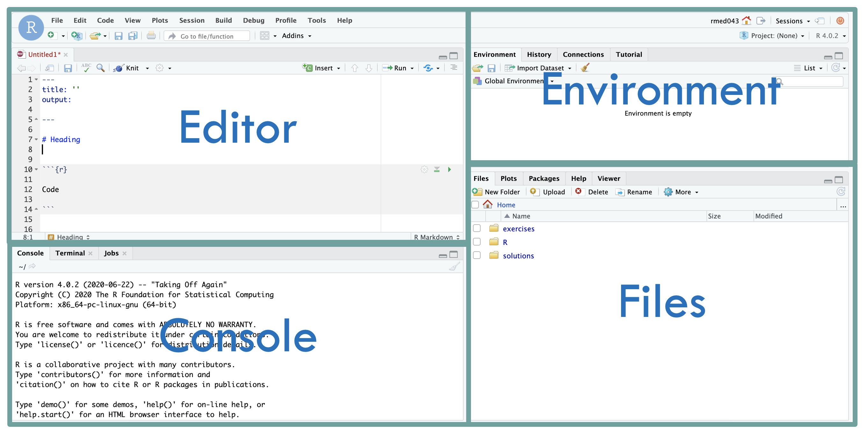Click the Home path link
This screenshot has width=868, height=437.
click(x=506, y=205)
